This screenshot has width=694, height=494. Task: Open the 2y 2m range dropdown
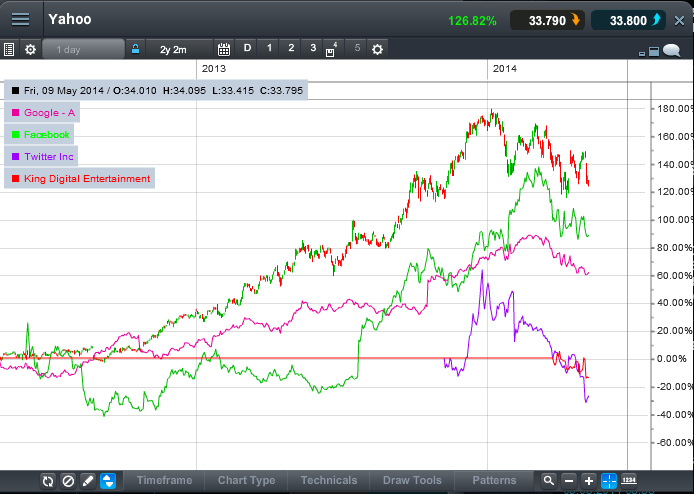(x=180, y=49)
